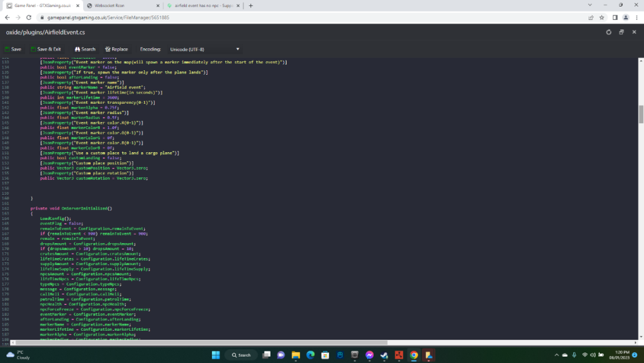This screenshot has width=644, height=363.
Task: Click the share page icon in the address bar
Action: [x=591, y=17]
